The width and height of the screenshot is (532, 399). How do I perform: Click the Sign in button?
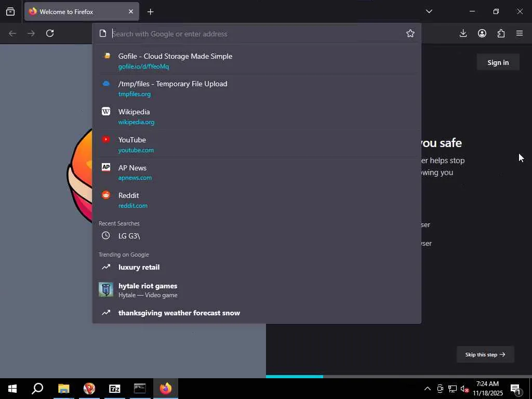(x=498, y=62)
